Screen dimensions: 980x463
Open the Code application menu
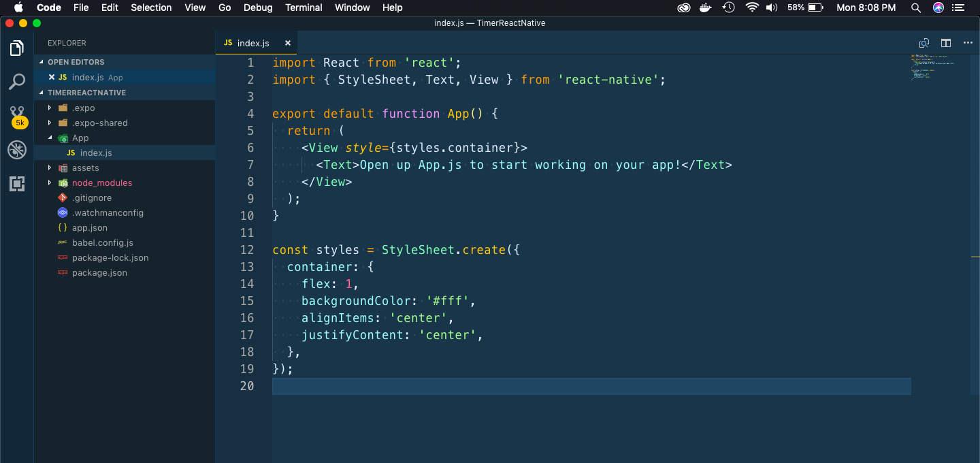click(49, 7)
